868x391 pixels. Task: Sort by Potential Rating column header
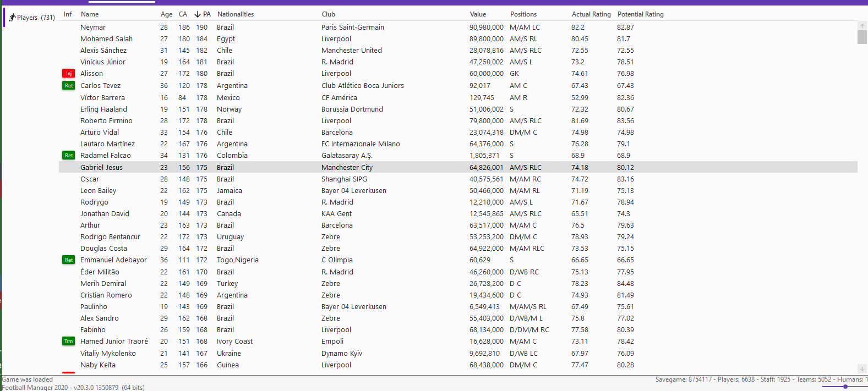point(641,14)
